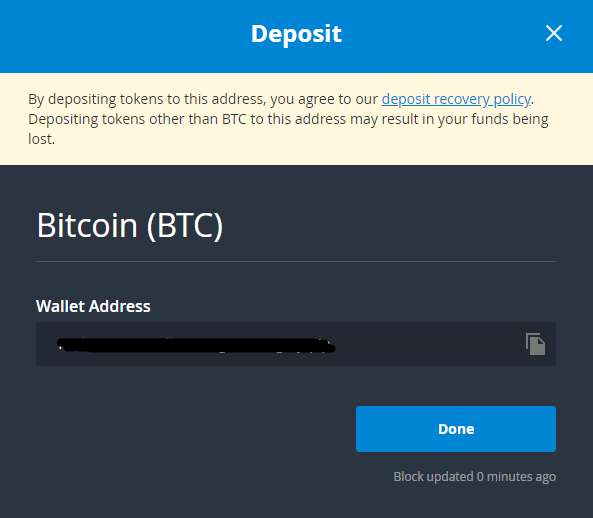This screenshot has height=518, width=593.
Task: Click the Deposit title in the header
Action: [x=296, y=34]
